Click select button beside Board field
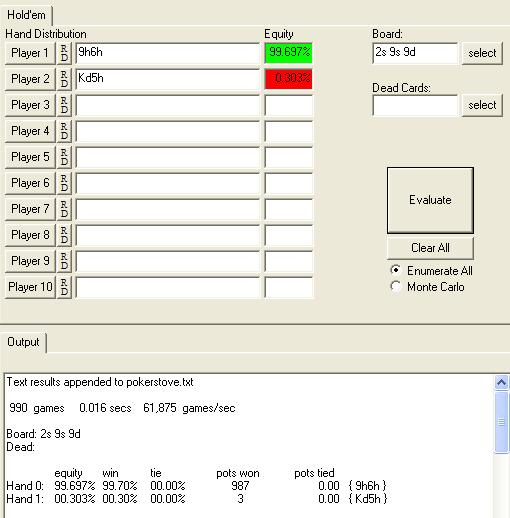Screen dimensions: 510x518 482,53
